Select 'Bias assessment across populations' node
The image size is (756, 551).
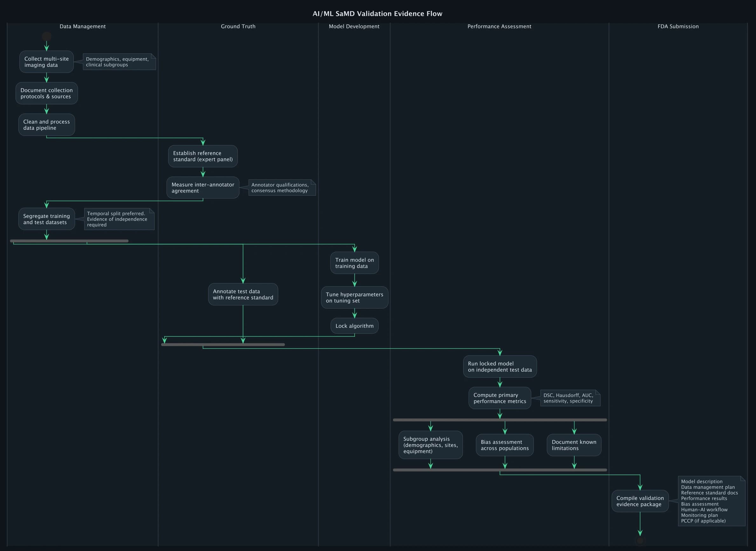(x=504, y=445)
